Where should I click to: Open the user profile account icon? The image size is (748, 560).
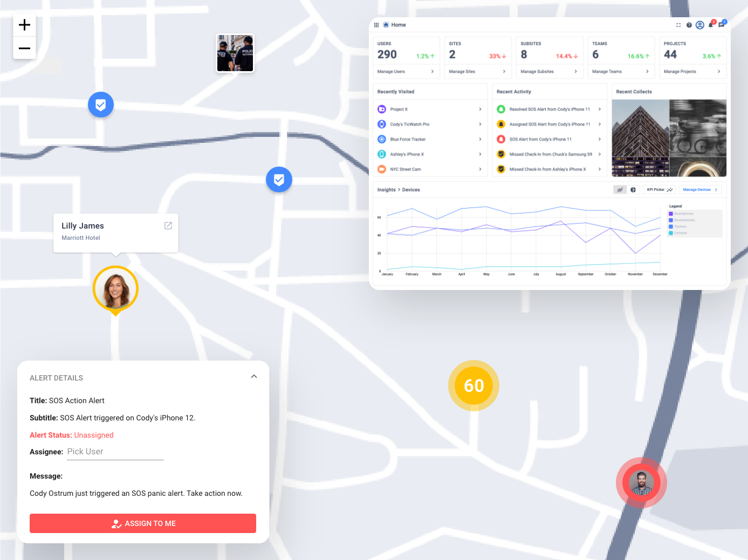coord(700,25)
